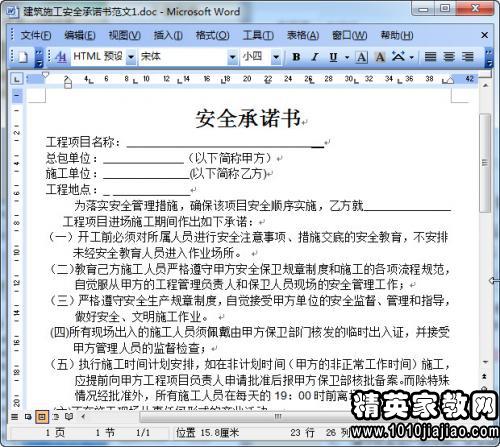500x447 pixels.
Task: Click character scaling icon
Action: 398,57
